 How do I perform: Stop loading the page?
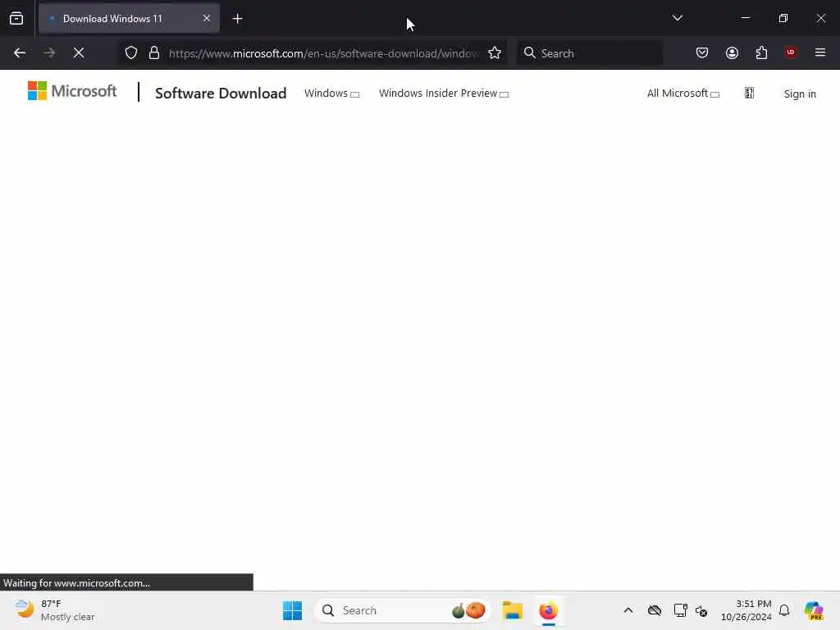[79, 52]
